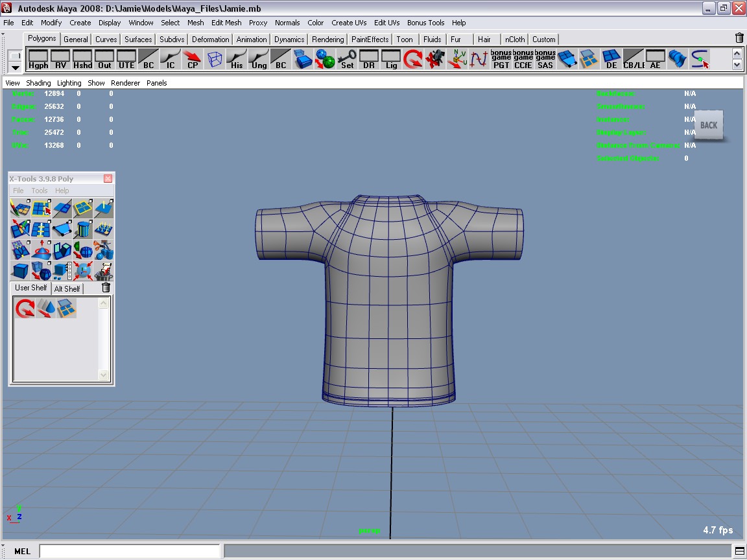Open the script editor icon at bottom right

(739, 552)
